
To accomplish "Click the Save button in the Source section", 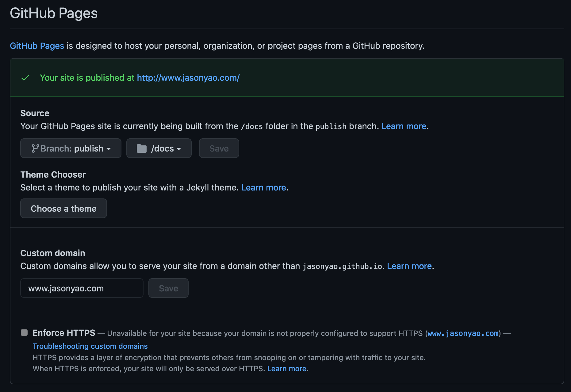I will 219,148.
